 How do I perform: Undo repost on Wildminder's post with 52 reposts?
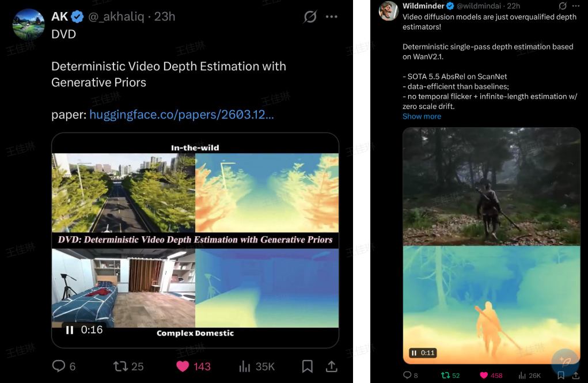(x=450, y=375)
